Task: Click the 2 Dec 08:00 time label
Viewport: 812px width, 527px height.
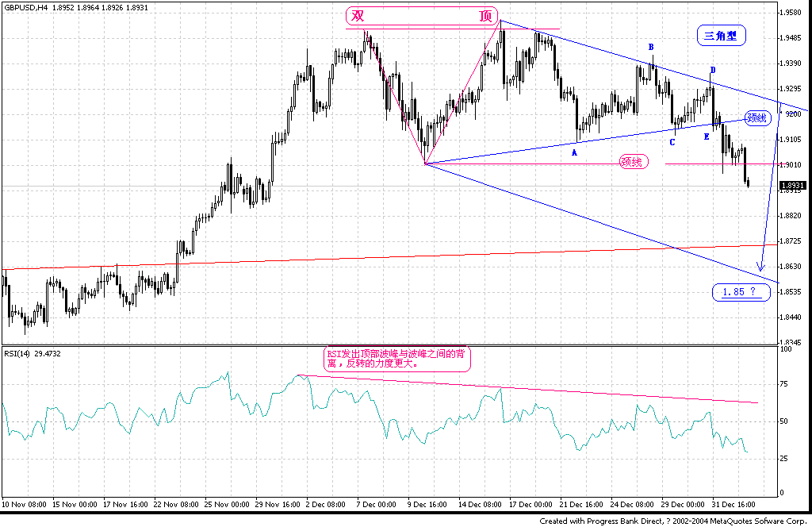Action: click(326, 504)
